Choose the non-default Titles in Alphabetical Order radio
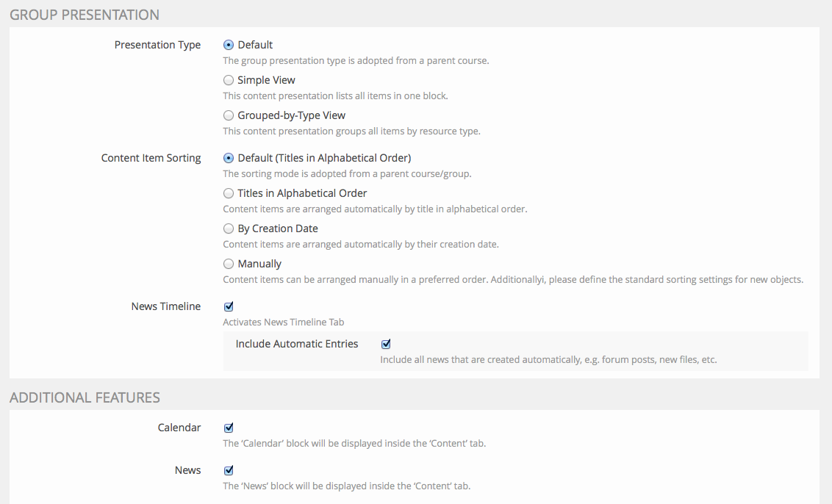832x504 pixels. (x=229, y=193)
